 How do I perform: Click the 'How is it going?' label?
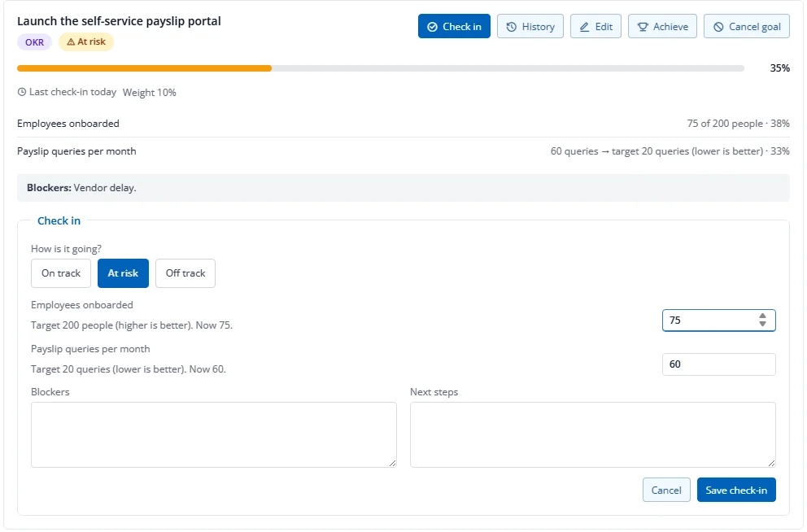pyautogui.click(x=67, y=249)
